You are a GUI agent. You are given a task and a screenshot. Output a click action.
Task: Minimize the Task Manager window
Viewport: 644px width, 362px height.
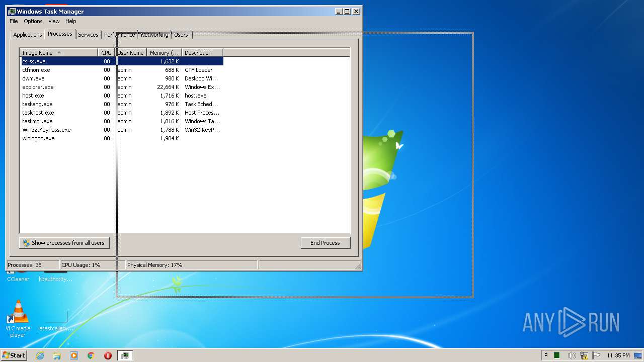point(339,11)
